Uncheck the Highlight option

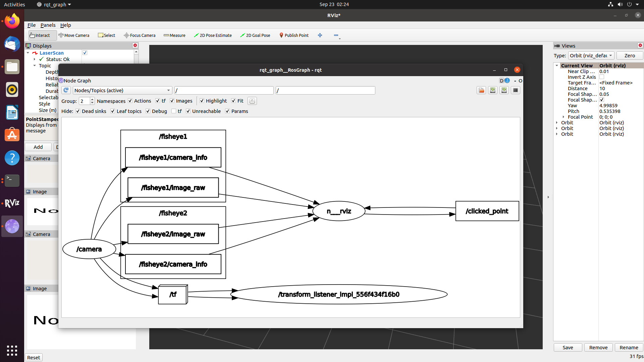[x=202, y=101]
